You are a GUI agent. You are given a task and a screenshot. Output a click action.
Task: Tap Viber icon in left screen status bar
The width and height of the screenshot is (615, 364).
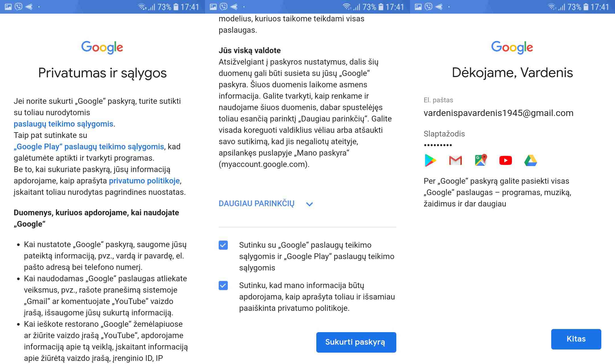pyautogui.click(x=19, y=7)
